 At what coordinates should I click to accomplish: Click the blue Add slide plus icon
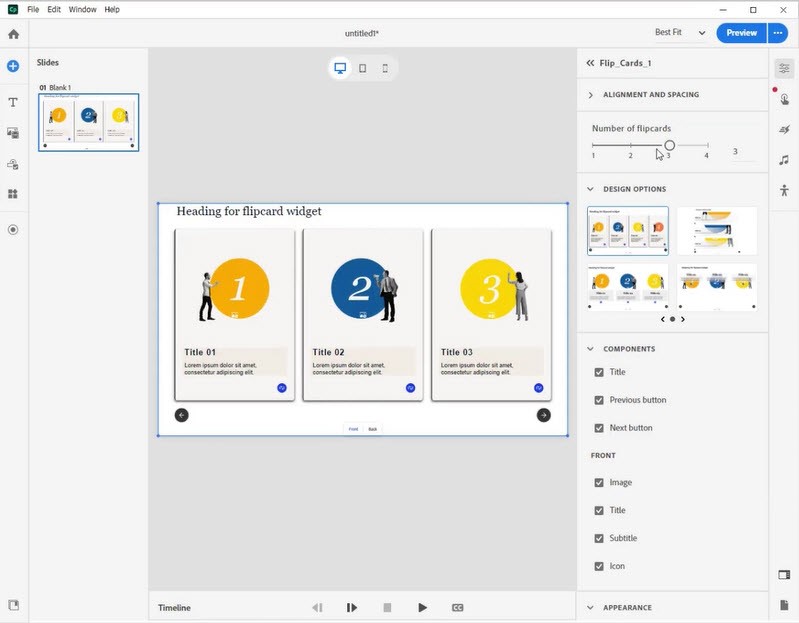13,66
